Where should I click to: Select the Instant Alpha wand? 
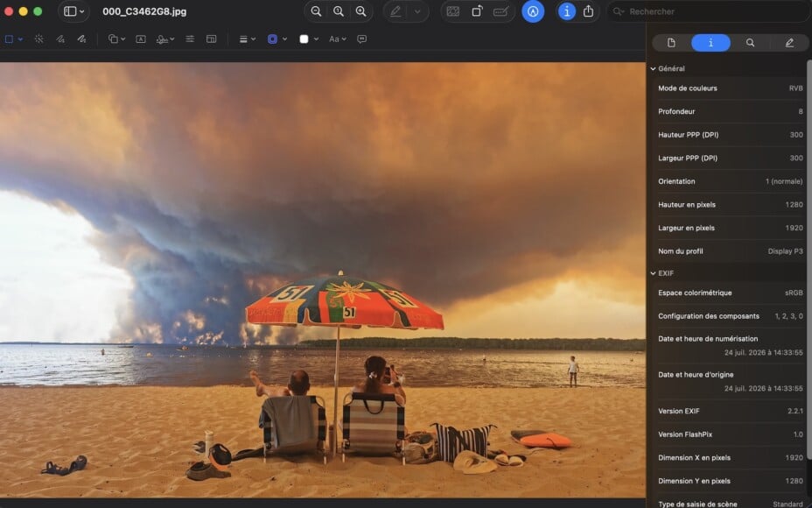tap(38, 39)
